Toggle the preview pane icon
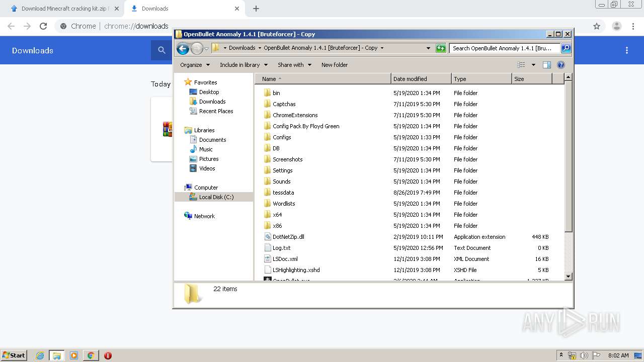 pyautogui.click(x=547, y=65)
